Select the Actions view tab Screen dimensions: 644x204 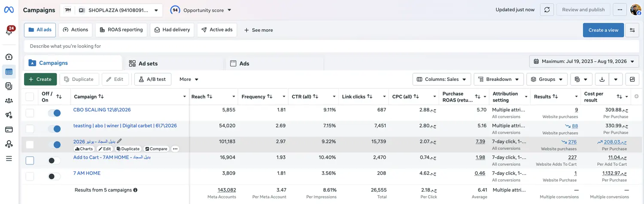point(76,30)
